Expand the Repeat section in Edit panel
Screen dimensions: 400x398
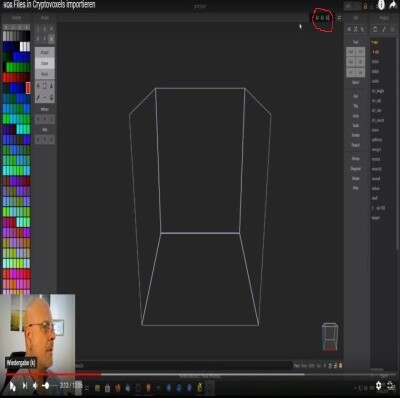tap(356, 145)
